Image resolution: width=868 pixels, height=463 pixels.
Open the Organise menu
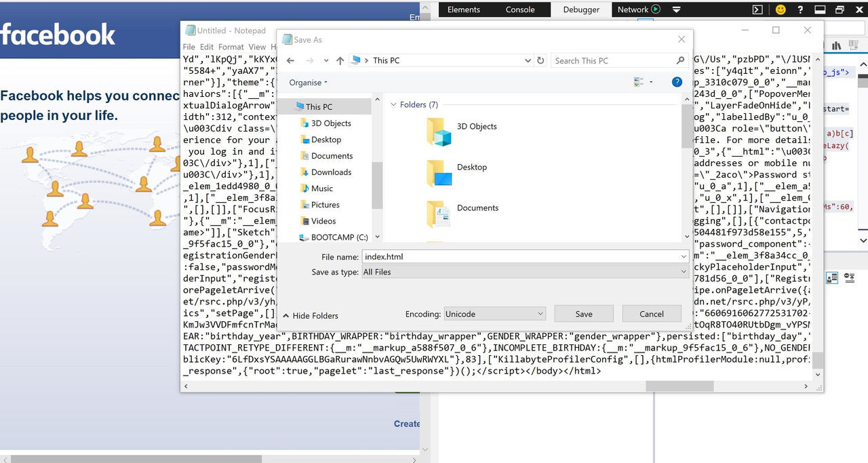(308, 82)
